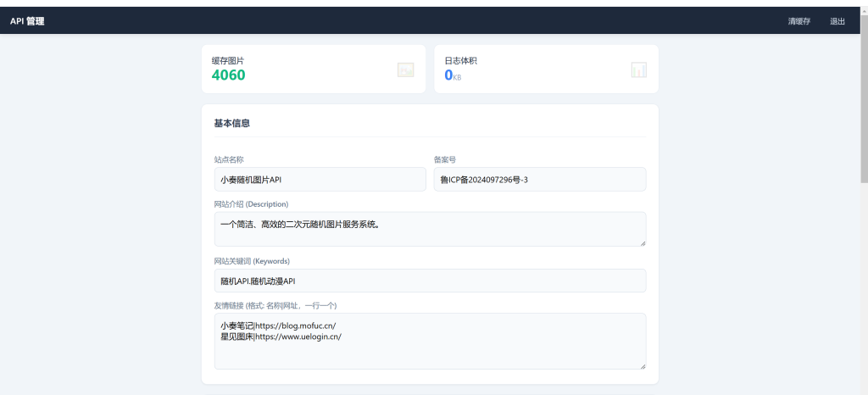Click the blue 0 KB log size value

coord(449,75)
